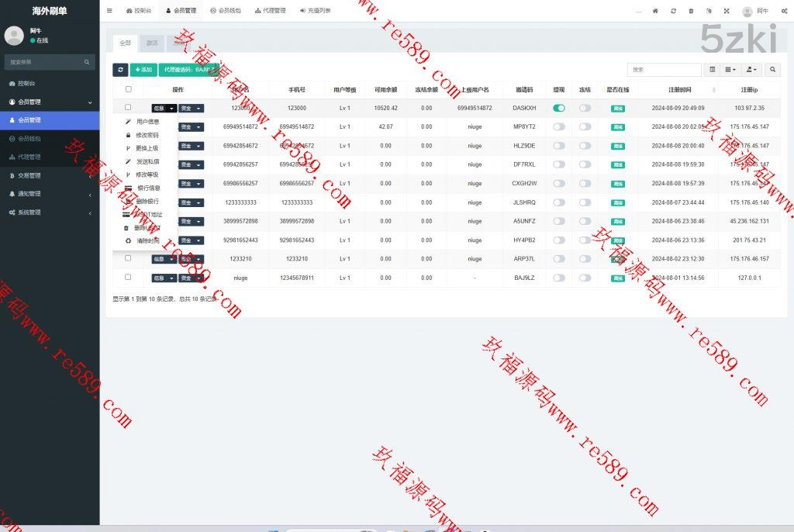This screenshot has width=794, height=532.
Task: Click the hamburger sidebar toggle icon
Action: click(x=109, y=11)
